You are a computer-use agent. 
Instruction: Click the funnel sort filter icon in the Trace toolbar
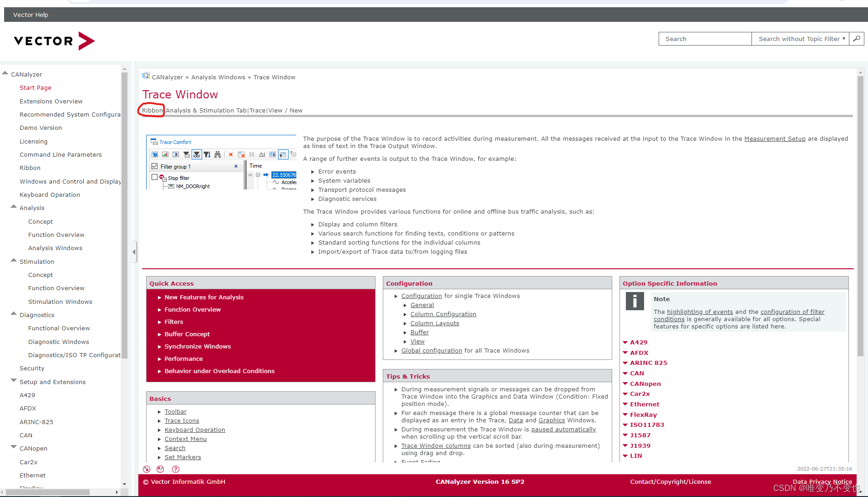tap(207, 154)
